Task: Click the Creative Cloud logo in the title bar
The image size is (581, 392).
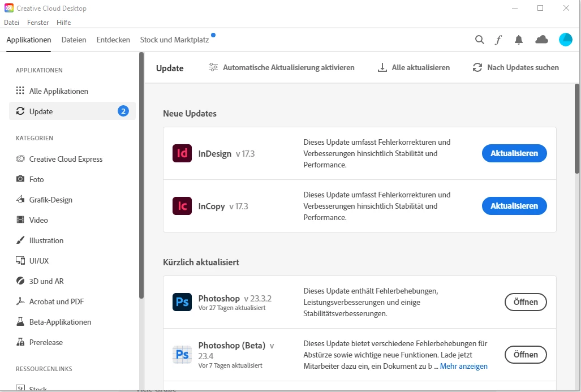Action: pyautogui.click(x=9, y=8)
